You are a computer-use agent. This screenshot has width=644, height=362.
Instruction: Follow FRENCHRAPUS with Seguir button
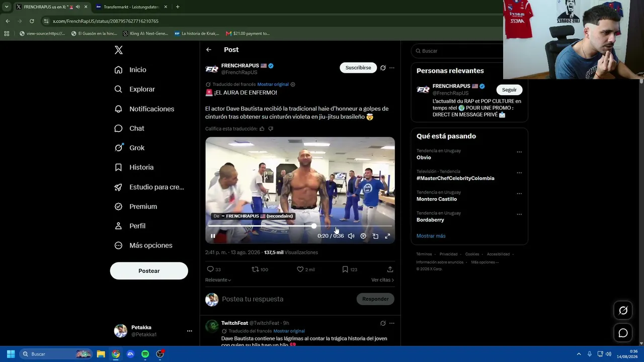(509, 90)
